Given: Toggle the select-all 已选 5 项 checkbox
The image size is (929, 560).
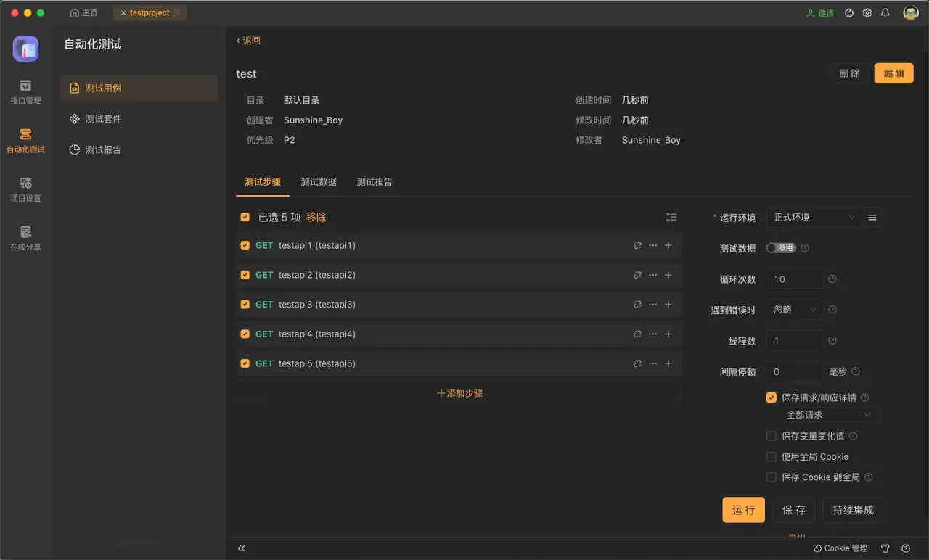Looking at the screenshot, I should tap(245, 217).
